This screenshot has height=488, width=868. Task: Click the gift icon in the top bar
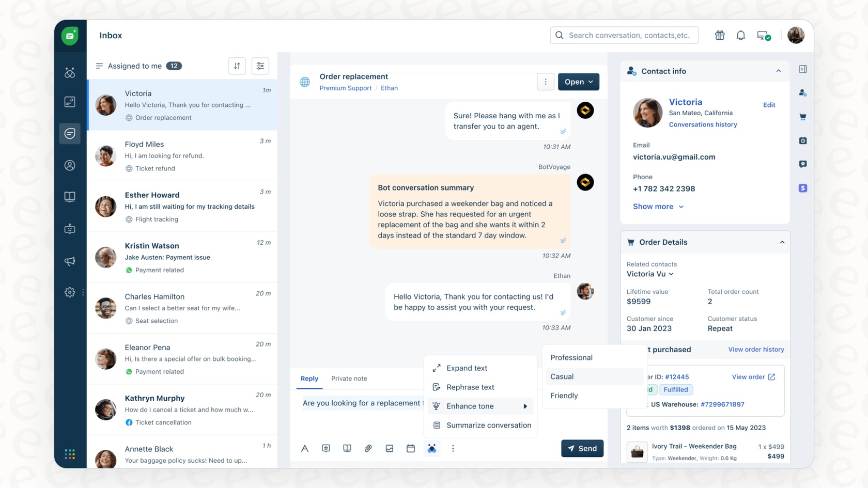click(719, 35)
